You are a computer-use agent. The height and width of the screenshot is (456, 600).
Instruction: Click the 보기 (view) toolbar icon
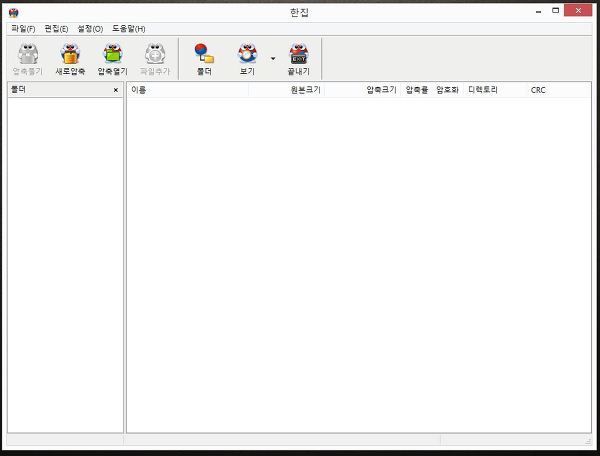[247, 59]
